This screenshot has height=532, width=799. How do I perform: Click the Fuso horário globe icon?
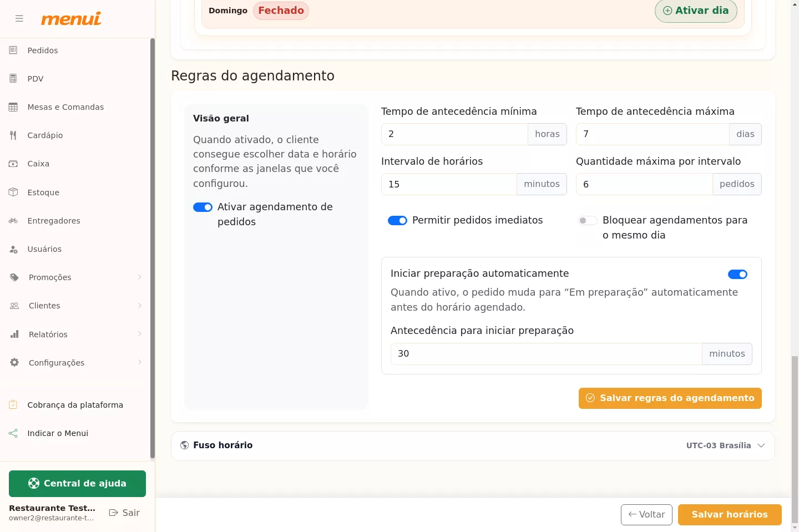185,445
